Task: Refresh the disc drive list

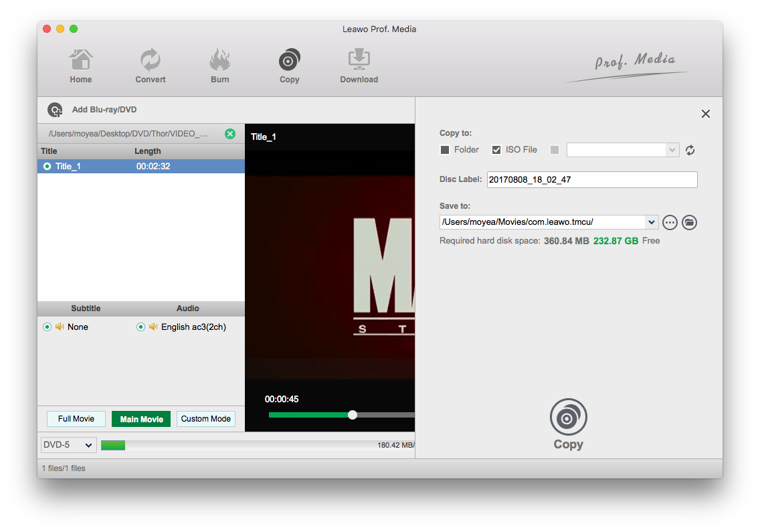Action: coord(690,151)
